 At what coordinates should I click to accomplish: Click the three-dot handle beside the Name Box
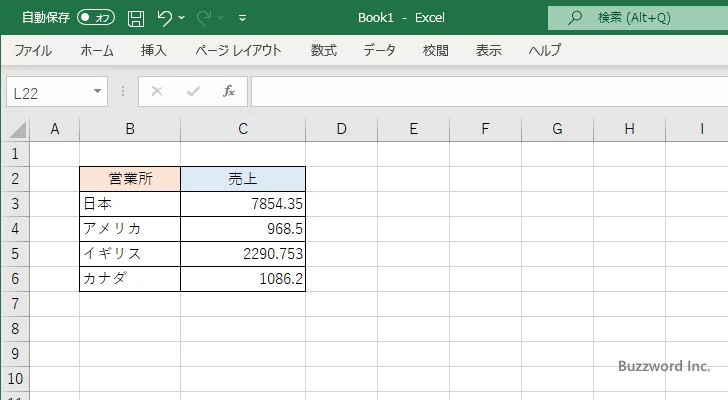click(123, 91)
